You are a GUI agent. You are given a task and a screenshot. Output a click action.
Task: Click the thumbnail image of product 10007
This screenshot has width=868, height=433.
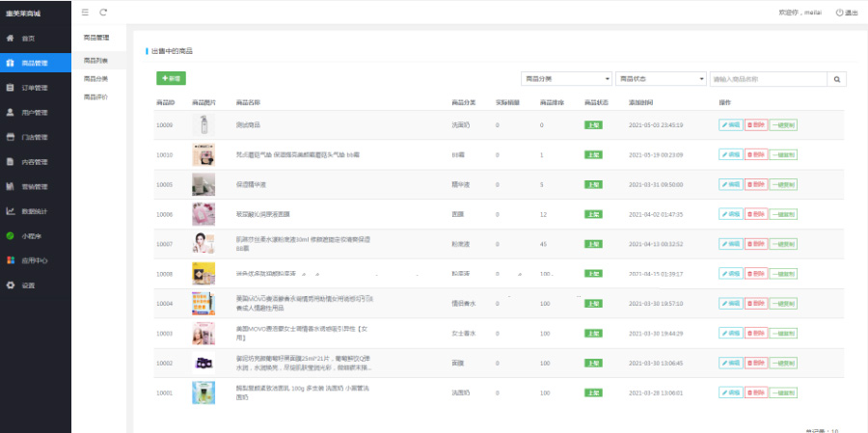coord(203,244)
